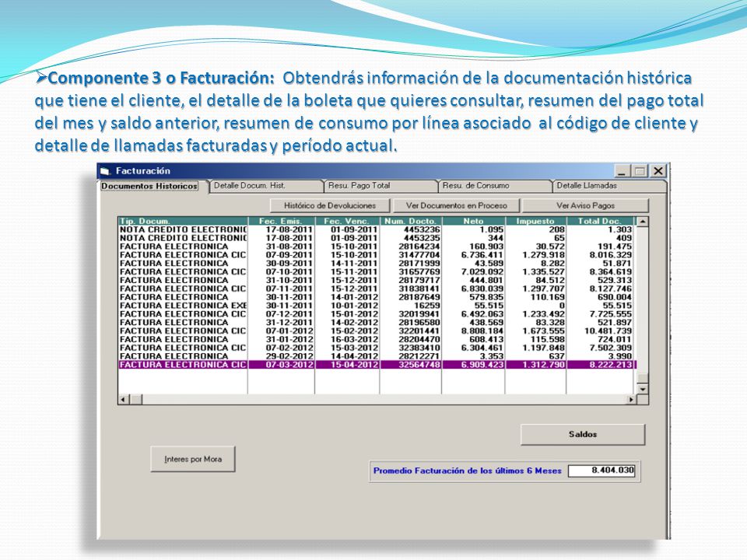
Task: Maximize the Facturación window
Action: (x=640, y=171)
